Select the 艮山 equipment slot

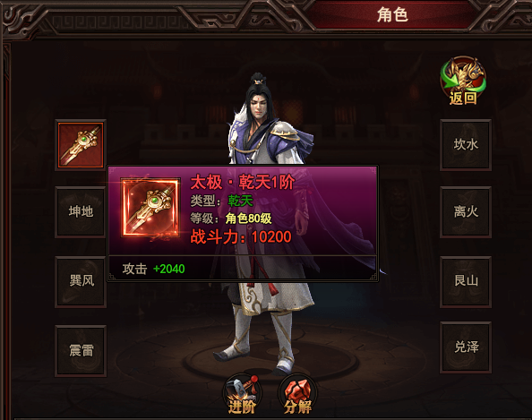pos(466,282)
